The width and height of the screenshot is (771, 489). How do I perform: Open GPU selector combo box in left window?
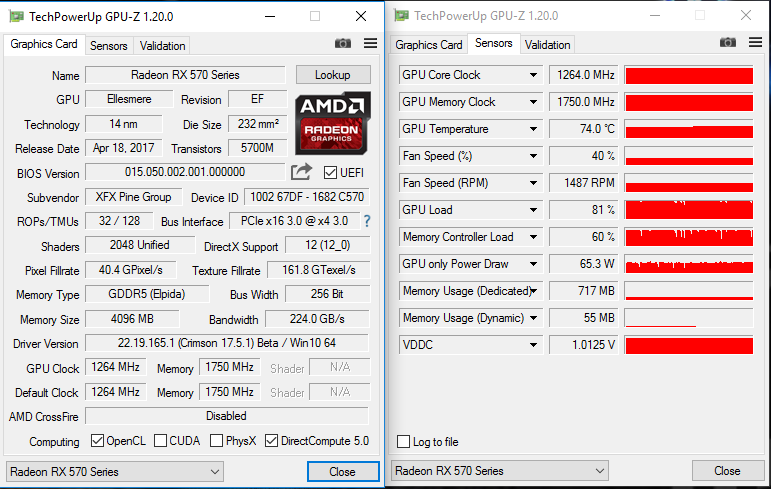coord(115,472)
